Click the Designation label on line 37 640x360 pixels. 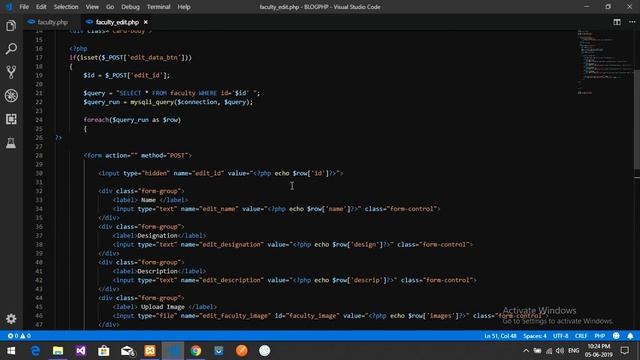(159, 236)
